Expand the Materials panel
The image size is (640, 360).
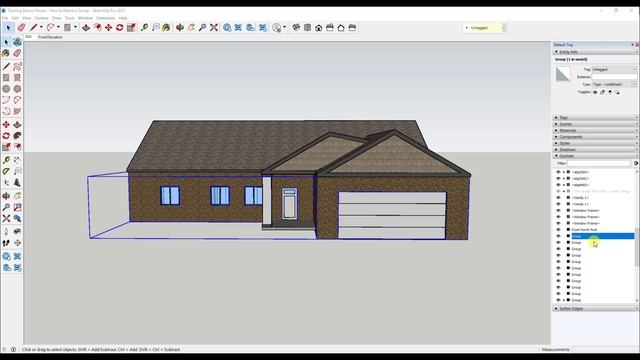coord(596,130)
